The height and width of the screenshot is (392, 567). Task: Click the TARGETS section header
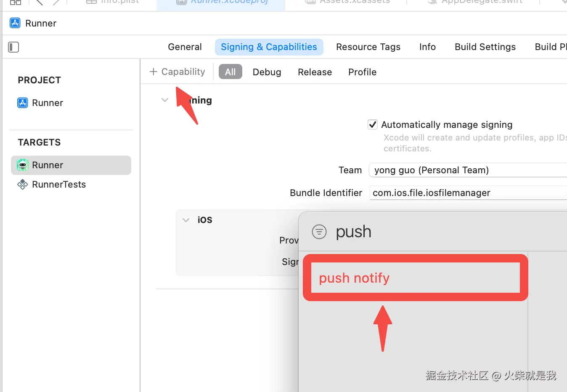[40, 143]
